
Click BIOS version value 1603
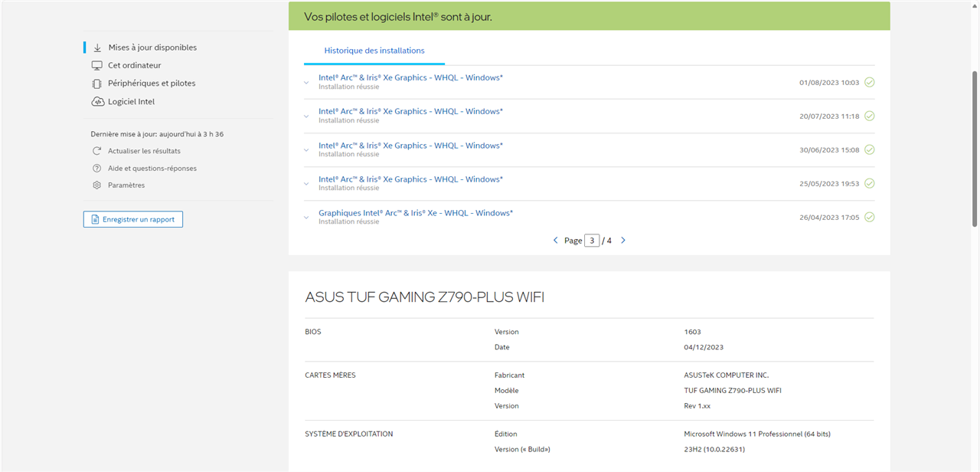pos(692,332)
